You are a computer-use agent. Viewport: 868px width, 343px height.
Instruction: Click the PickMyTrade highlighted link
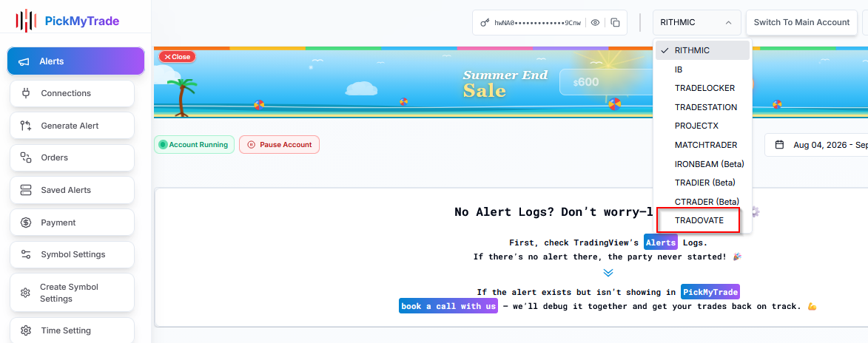coord(711,291)
